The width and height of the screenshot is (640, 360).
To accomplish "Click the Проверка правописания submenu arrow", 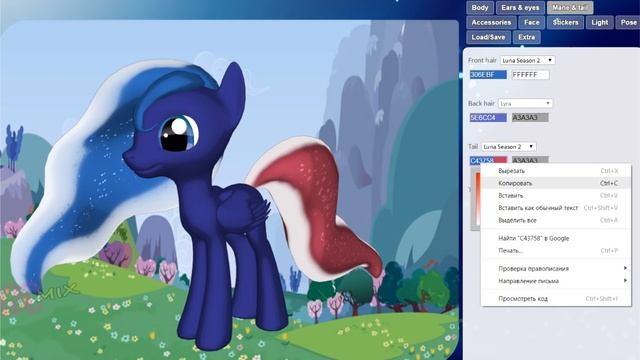I will pos(625,268).
